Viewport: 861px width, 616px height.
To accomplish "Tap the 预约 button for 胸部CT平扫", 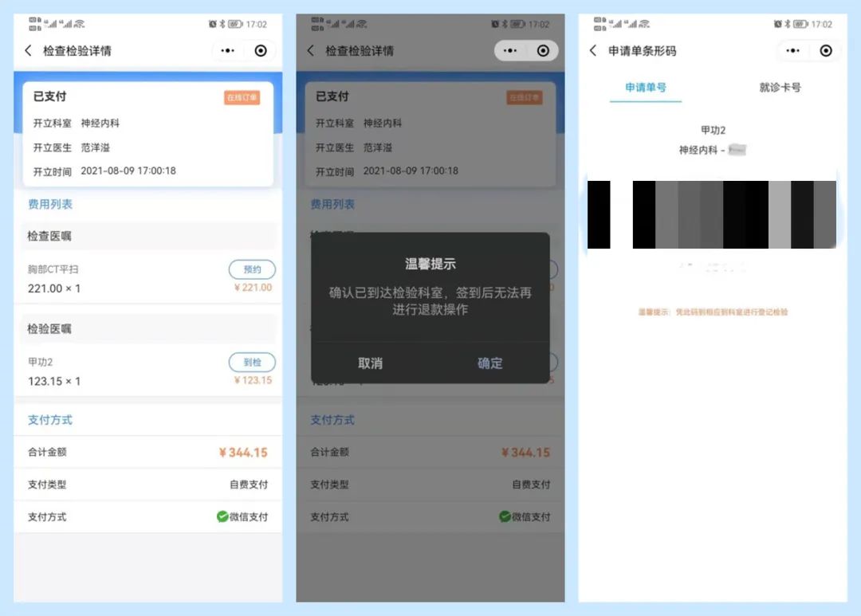I will pos(252,269).
